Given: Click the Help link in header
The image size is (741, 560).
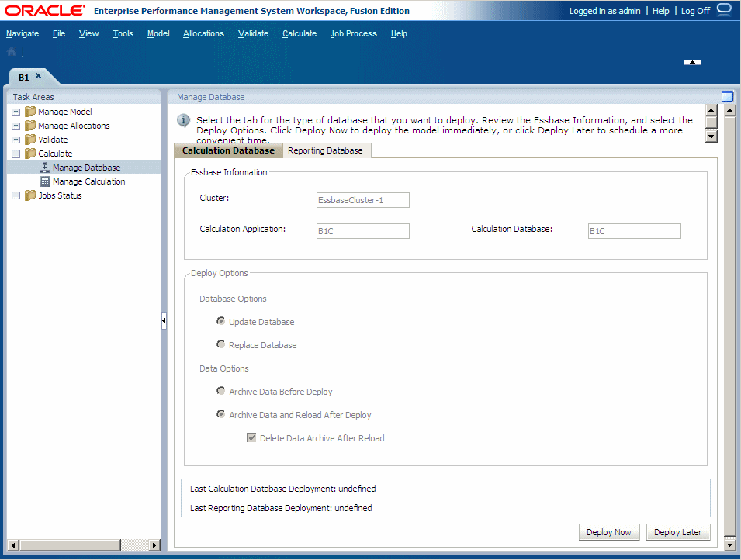Looking at the screenshot, I should 660,11.
